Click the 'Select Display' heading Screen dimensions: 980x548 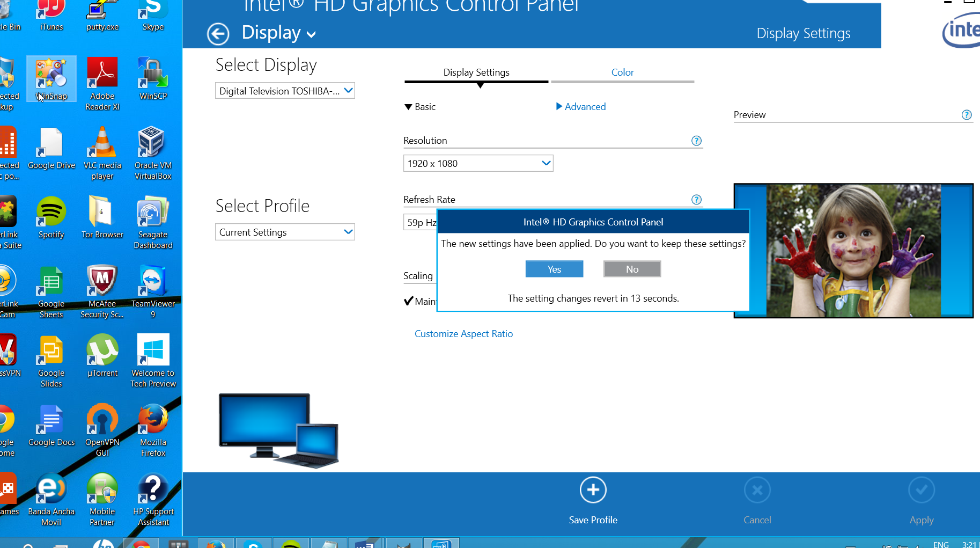point(266,65)
